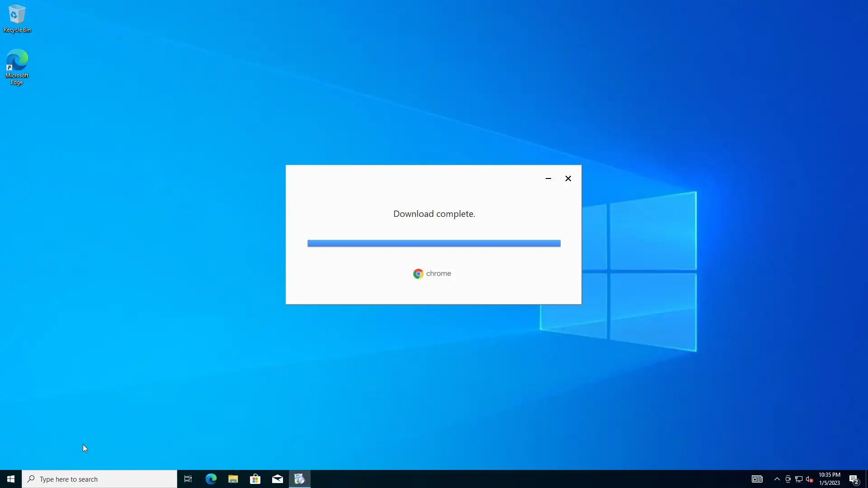Open the clock and date flyout
868x488 pixels.
point(829,479)
